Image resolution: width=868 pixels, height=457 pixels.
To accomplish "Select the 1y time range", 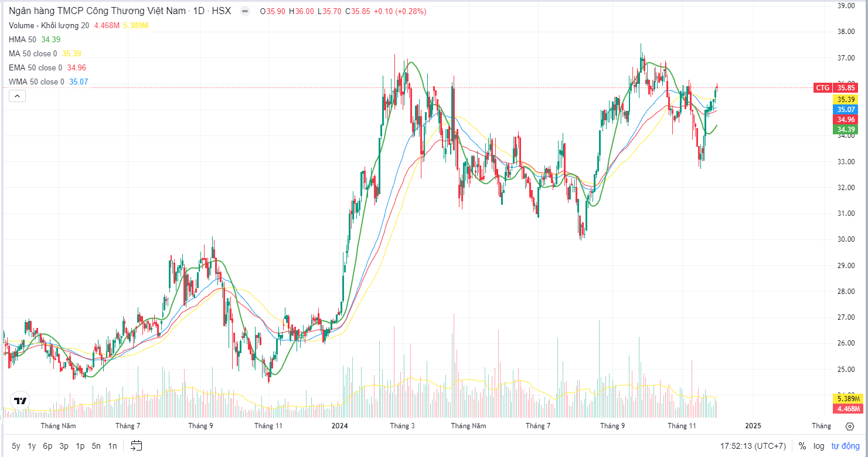I will (32, 446).
